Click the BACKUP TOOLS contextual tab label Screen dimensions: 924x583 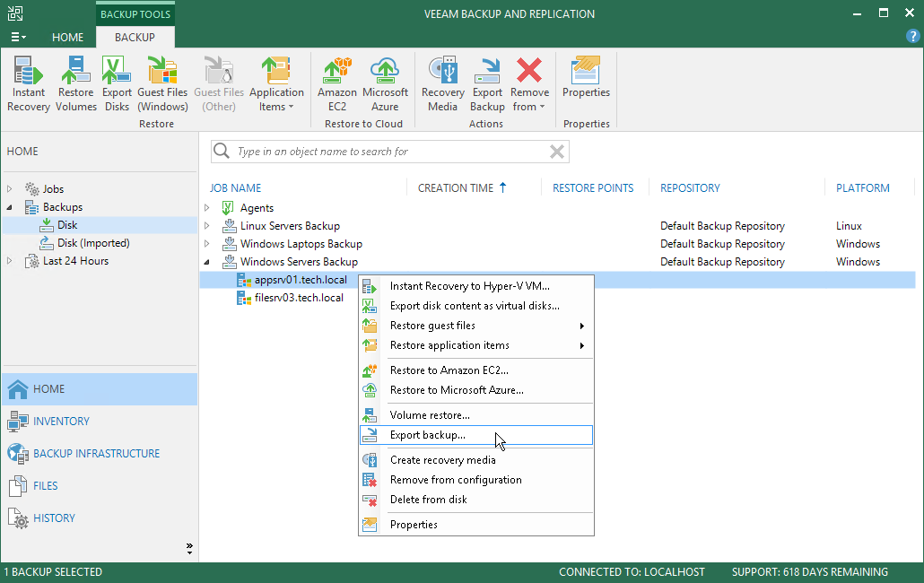tap(135, 14)
